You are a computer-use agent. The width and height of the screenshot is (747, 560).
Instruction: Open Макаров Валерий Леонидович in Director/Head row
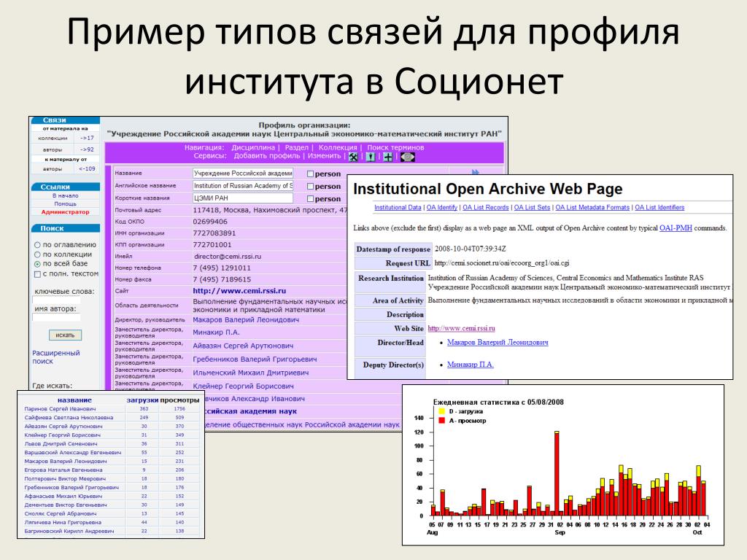[498, 343]
